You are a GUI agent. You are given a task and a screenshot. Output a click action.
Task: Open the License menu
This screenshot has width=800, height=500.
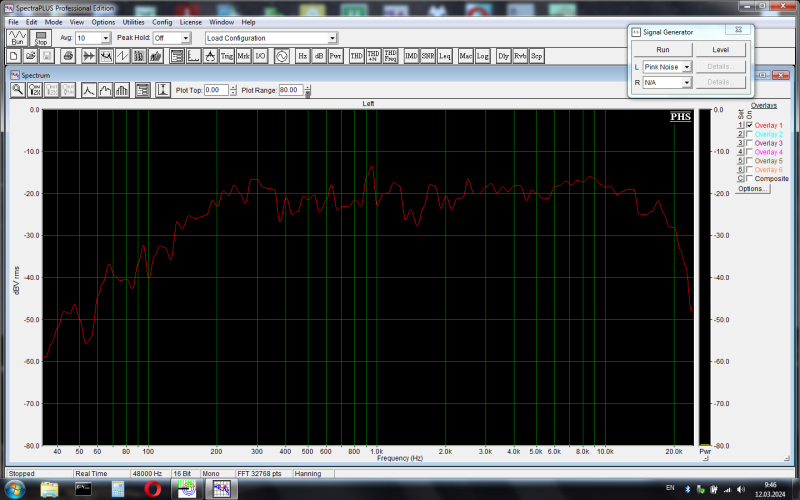coord(191,22)
